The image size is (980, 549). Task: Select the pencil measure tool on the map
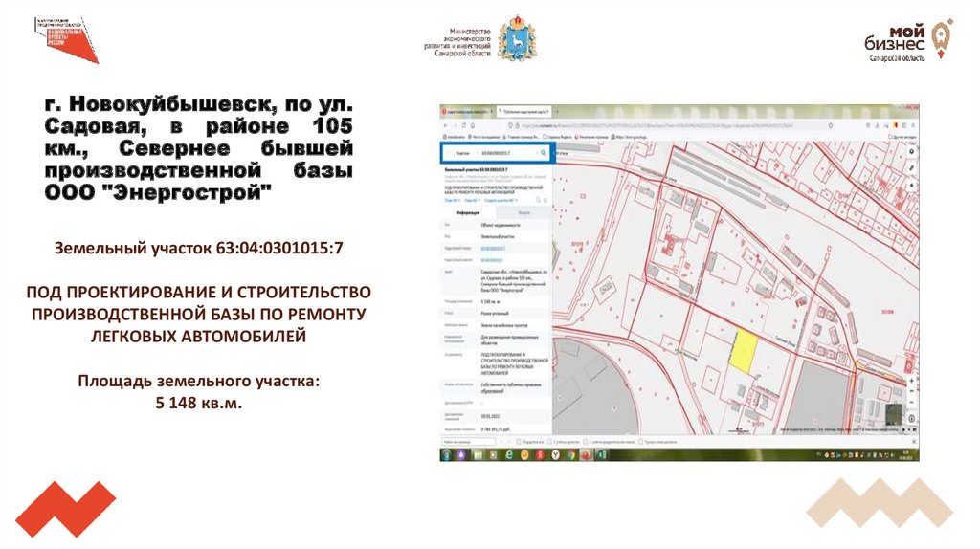[x=912, y=168]
